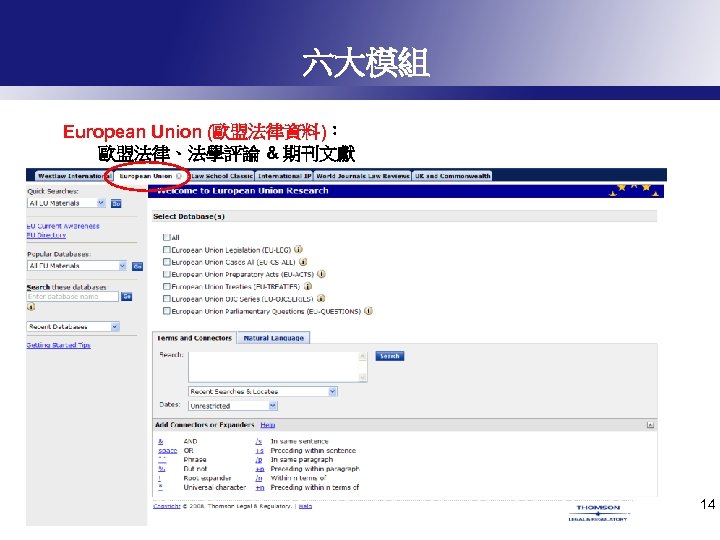Viewport: 720px width, 540px height.
Task: Insert the ! Root expander
Action: click(x=159, y=478)
